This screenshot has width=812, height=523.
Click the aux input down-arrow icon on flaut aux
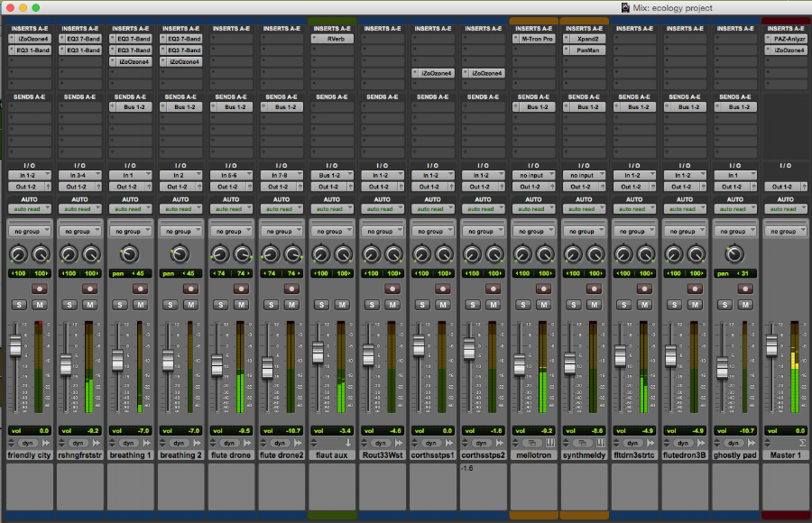pyautogui.click(x=348, y=444)
